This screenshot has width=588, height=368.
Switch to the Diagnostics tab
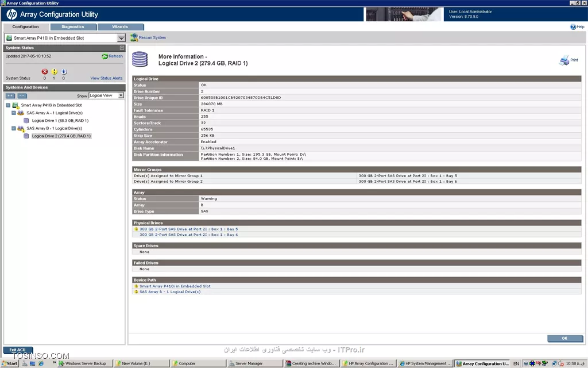73,27
